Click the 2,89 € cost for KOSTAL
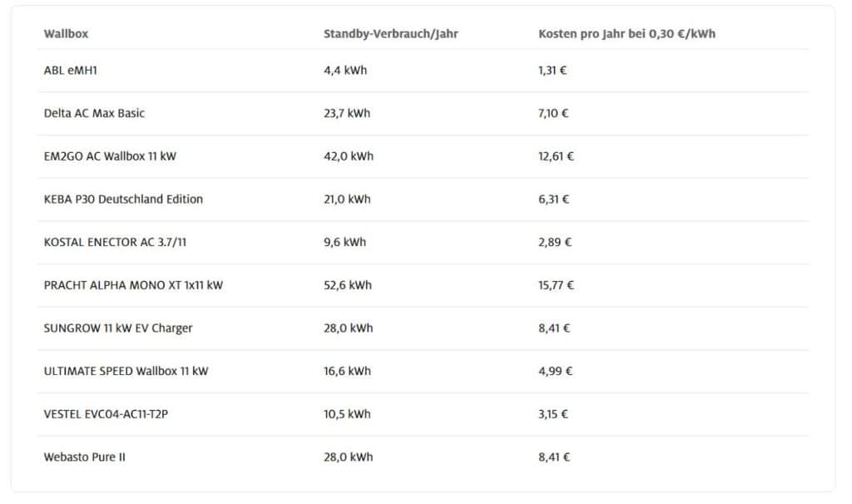This screenshot has height=504, width=852. click(x=555, y=242)
